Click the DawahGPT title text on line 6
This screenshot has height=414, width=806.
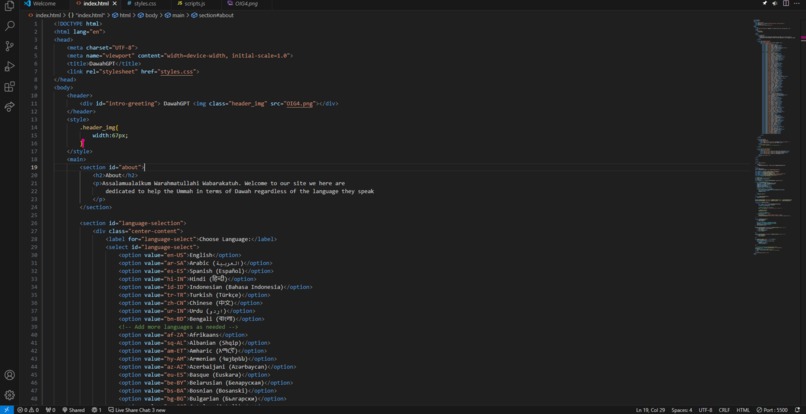tap(101, 64)
